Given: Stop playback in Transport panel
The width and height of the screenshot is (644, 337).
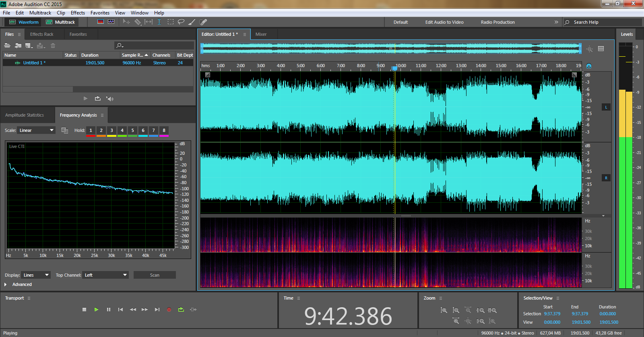Looking at the screenshot, I should [x=84, y=310].
